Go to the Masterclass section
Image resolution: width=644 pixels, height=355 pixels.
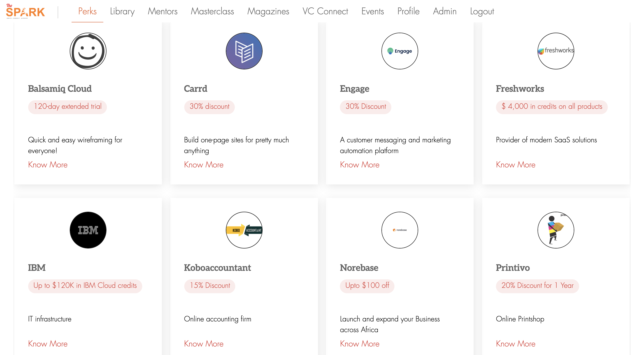tap(212, 11)
